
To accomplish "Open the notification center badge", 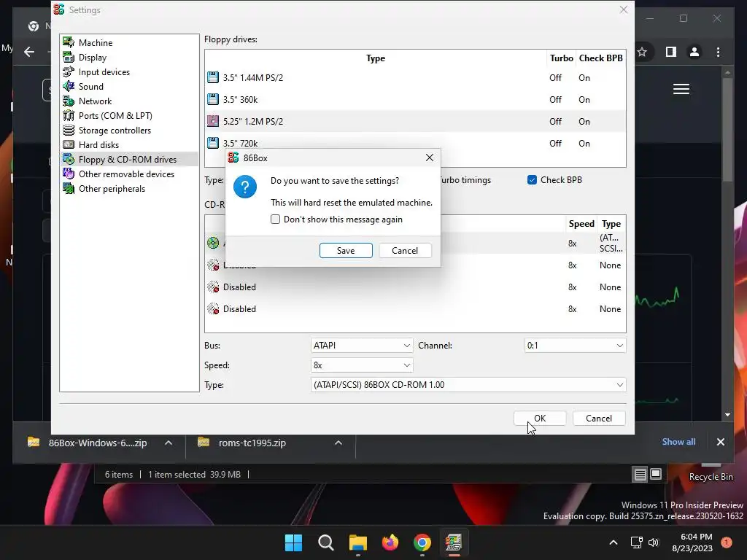I will pyautogui.click(x=727, y=542).
